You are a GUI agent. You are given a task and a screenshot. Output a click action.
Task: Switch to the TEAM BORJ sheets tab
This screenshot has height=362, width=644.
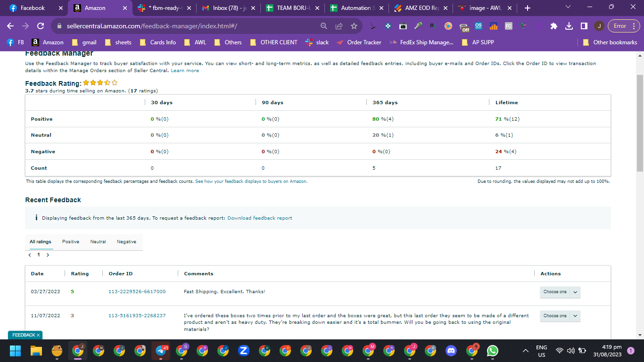point(292,8)
